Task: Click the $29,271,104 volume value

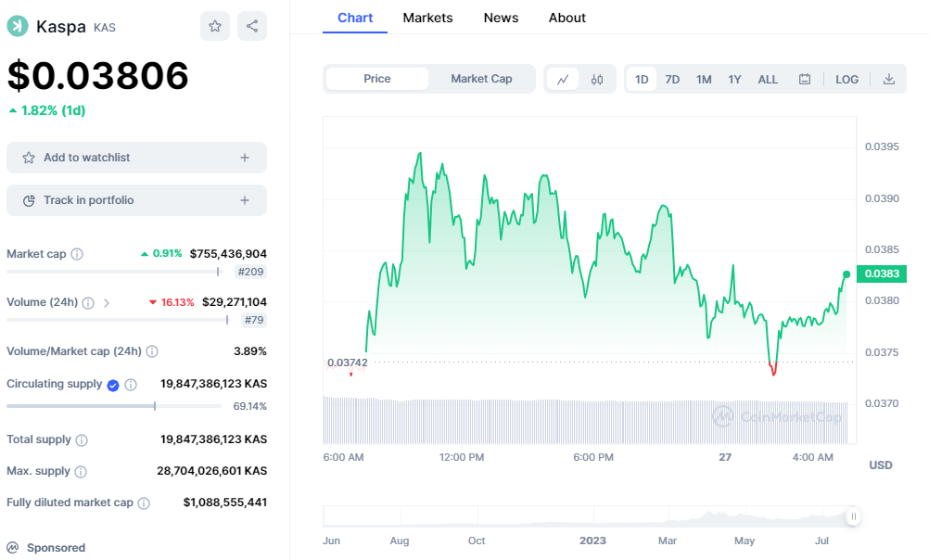Action: pyautogui.click(x=235, y=302)
